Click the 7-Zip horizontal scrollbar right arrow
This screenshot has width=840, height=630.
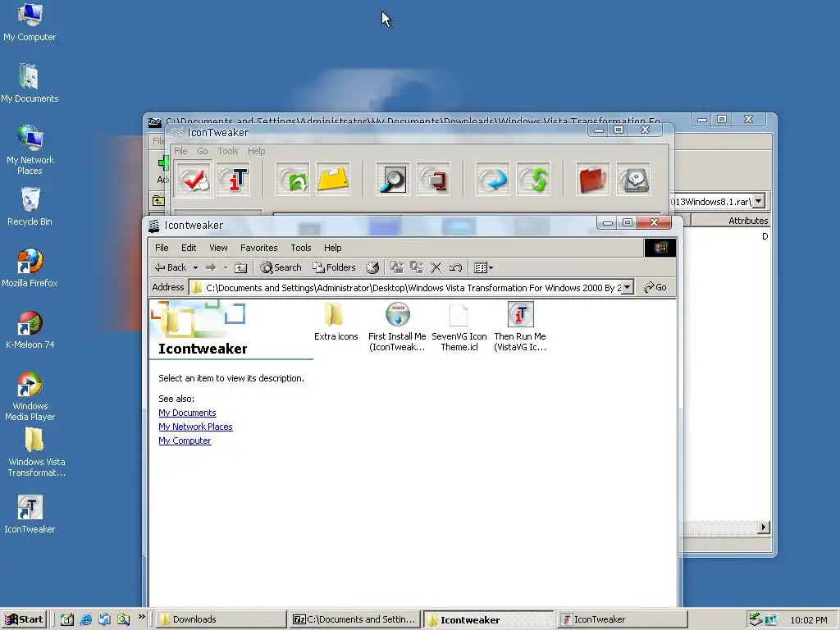[x=764, y=527]
